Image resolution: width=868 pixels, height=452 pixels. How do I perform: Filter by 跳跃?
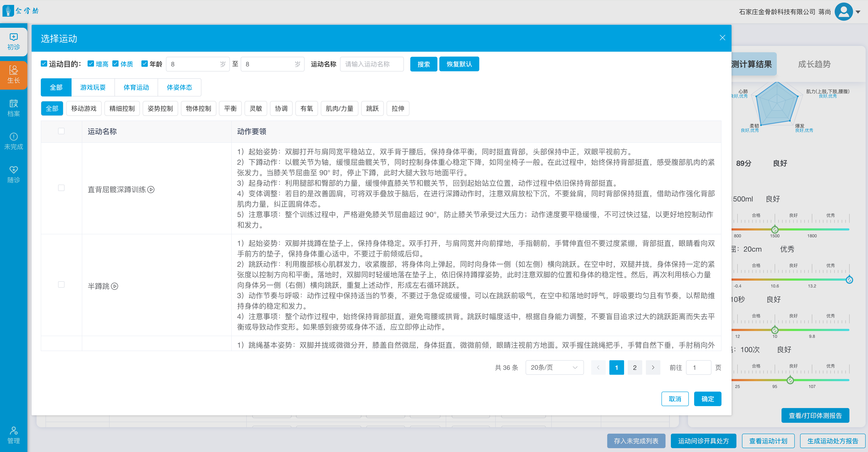(372, 108)
